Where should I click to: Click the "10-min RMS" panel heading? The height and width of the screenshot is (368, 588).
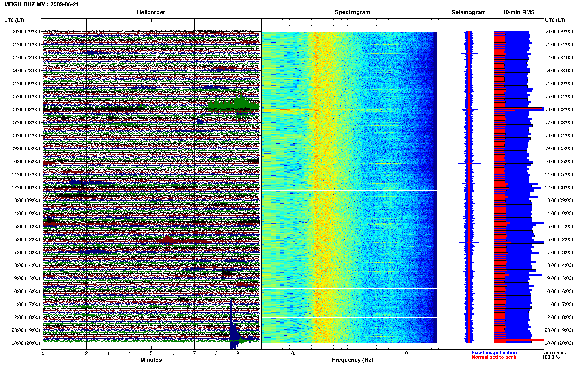[x=518, y=12]
